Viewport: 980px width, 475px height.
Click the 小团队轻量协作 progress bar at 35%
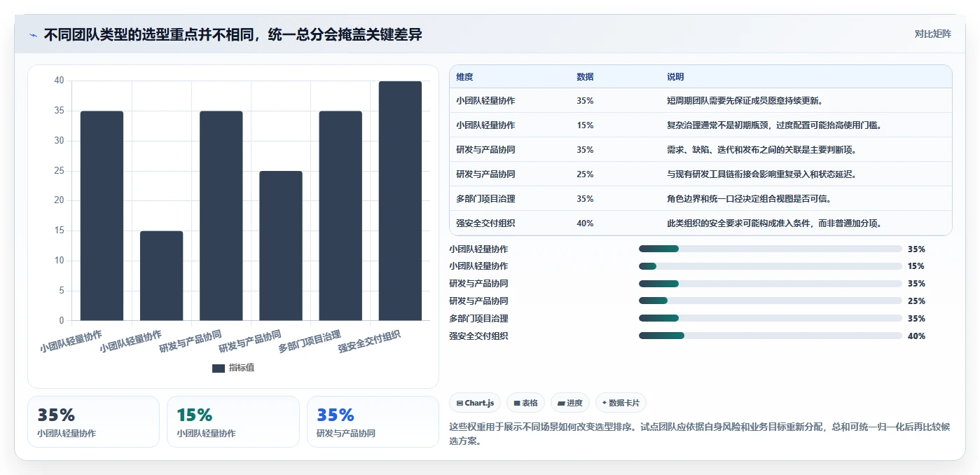pyautogui.click(x=770, y=249)
